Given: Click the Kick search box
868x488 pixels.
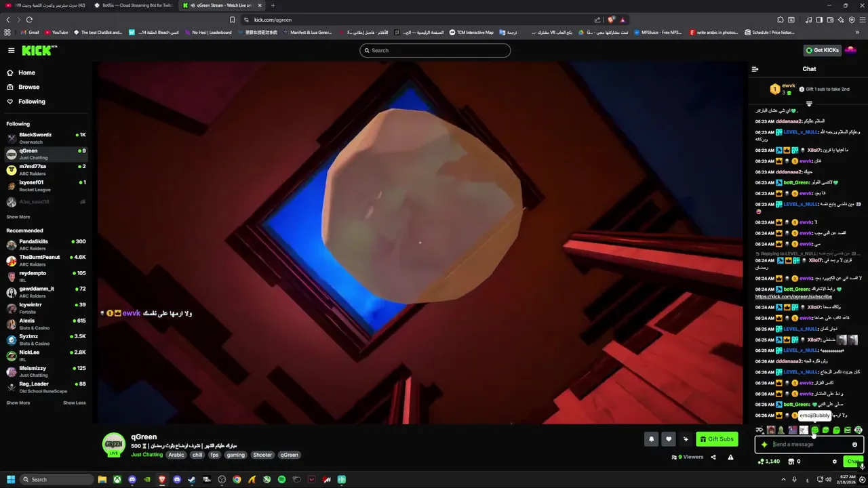Looking at the screenshot, I should pos(435,50).
